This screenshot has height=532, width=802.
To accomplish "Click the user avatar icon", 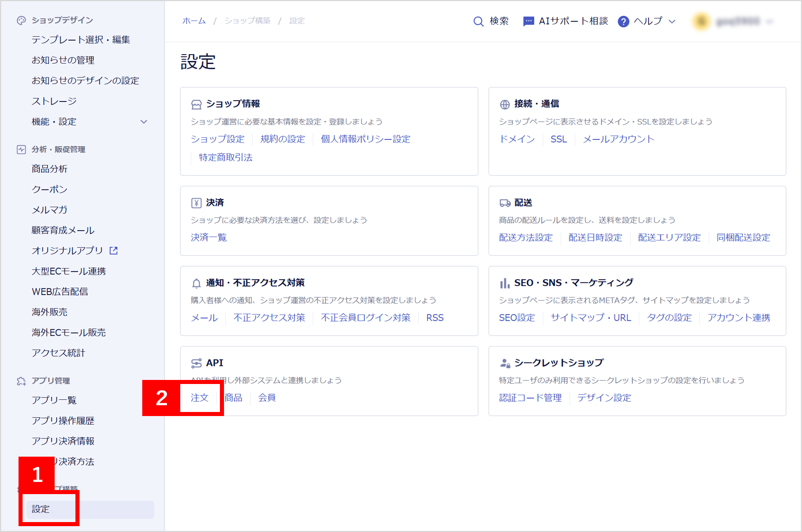I will coord(701,21).
